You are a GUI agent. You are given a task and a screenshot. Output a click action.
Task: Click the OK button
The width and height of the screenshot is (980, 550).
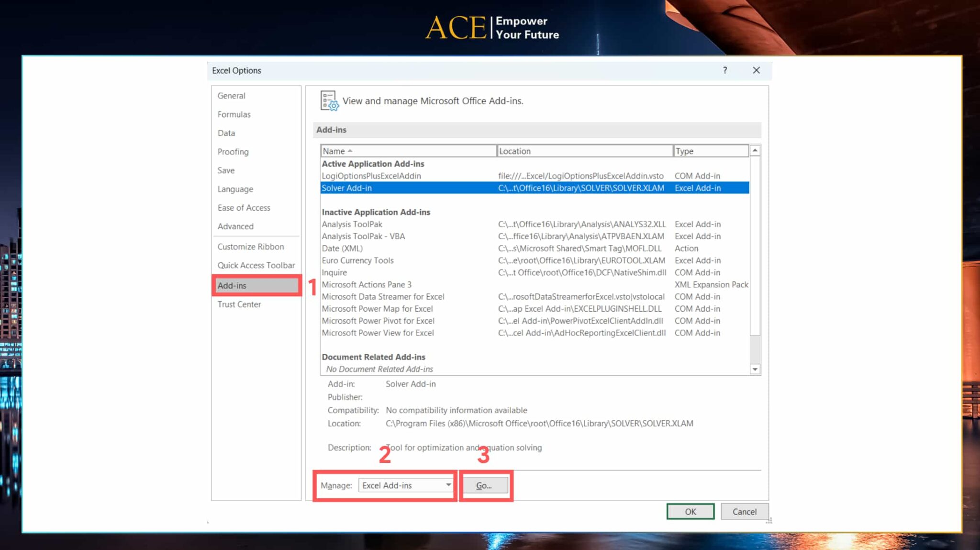click(x=690, y=511)
